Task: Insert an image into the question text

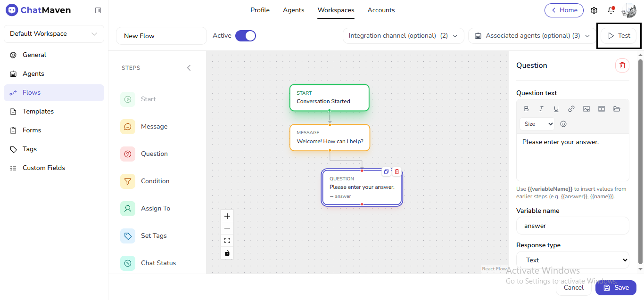Action: (x=586, y=108)
